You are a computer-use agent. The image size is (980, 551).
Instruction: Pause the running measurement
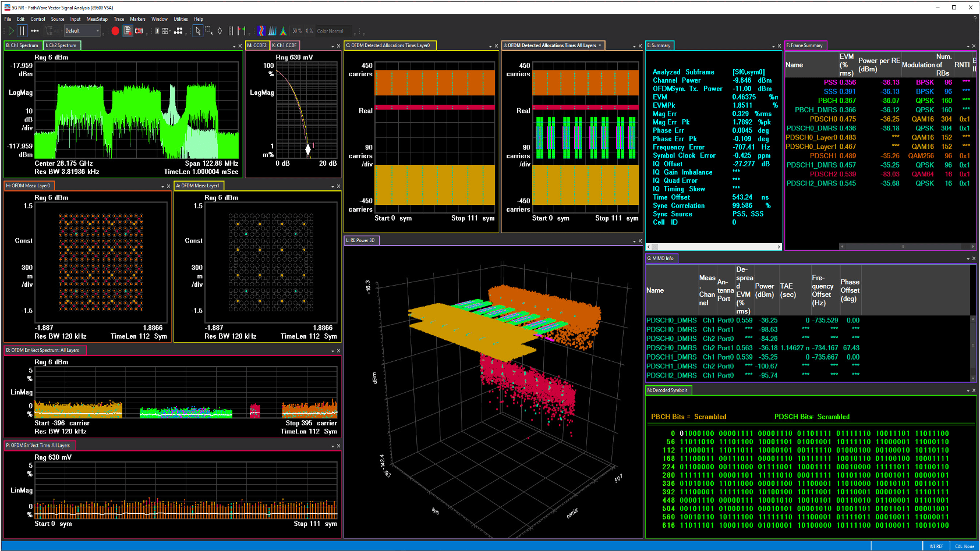coord(22,31)
